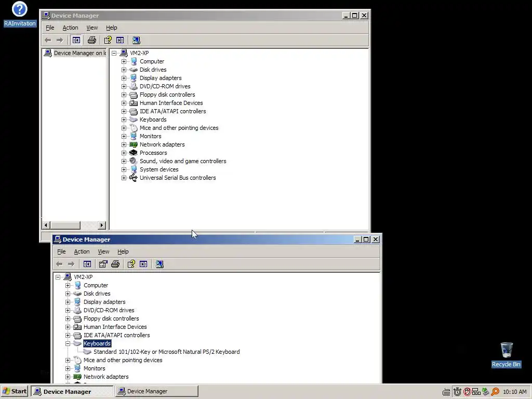Click the Show/Hide Action Pane icon in the back window
This screenshot has width=532, height=399.
pos(120,40)
